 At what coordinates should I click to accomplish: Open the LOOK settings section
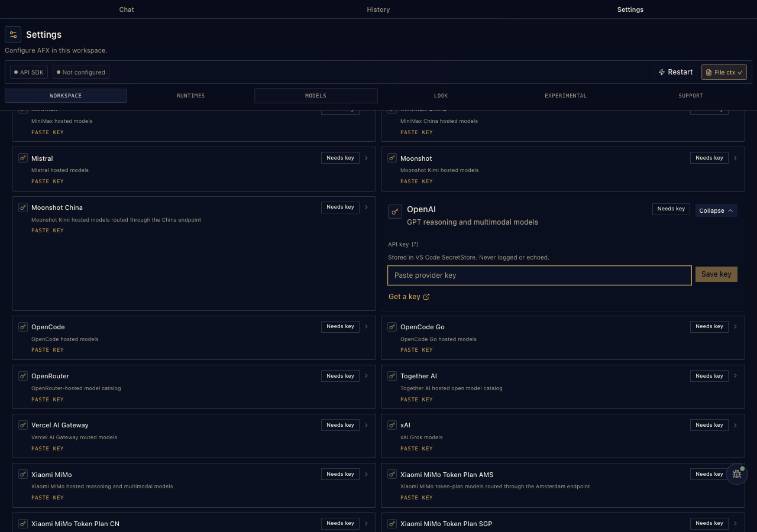(x=441, y=96)
